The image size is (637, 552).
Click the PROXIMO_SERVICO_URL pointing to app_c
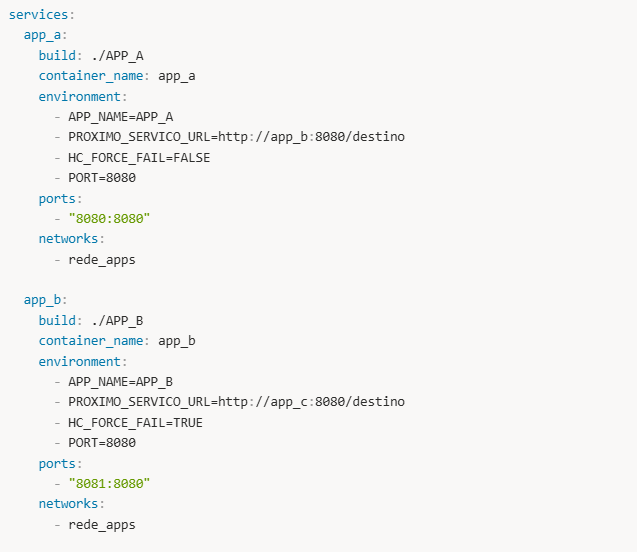(236, 401)
